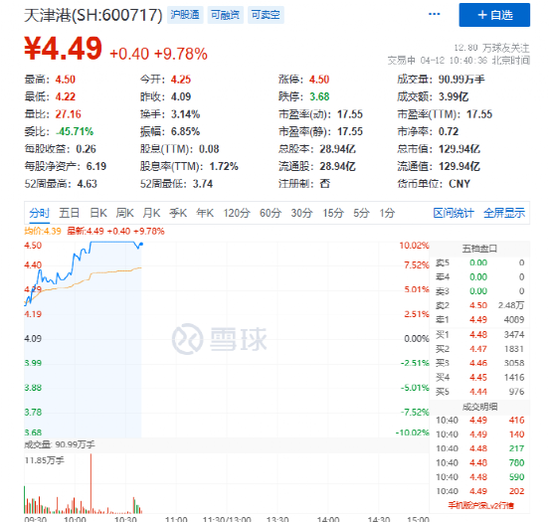Click the tallest red volume bar
550x522 pixels.
(91, 483)
